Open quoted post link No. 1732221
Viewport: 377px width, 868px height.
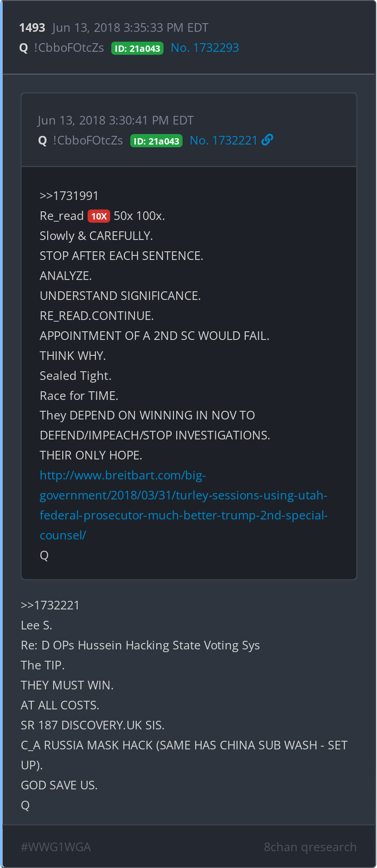pos(223,140)
